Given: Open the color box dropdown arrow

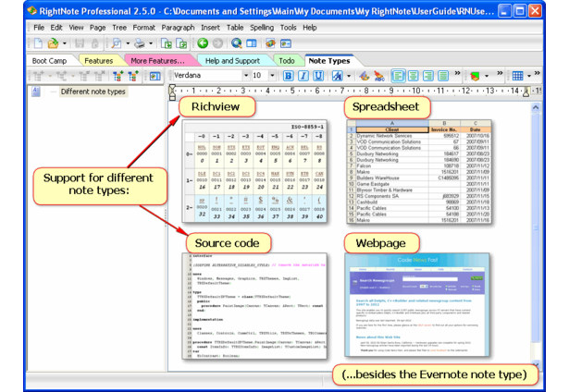Looking at the screenshot, I should pyautogui.click(x=487, y=76).
